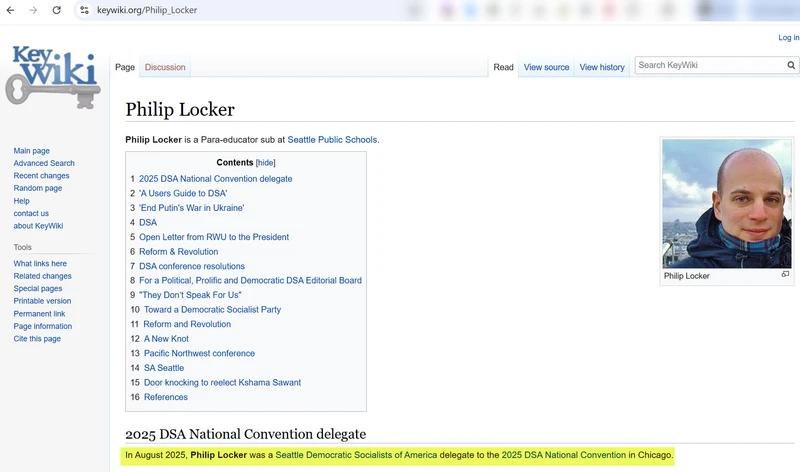Open the Philip Locker photo thumbnail
The height and width of the screenshot is (472, 800).
click(x=727, y=204)
